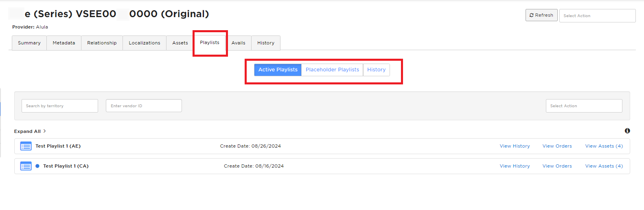The height and width of the screenshot is (210, 644).
Task: Click the blue status dot beside Test Playlist 1 (CA)
Action: coord(37,166)
